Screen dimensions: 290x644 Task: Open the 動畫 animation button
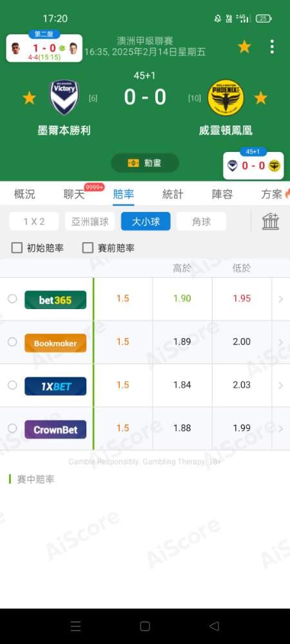(x=145, y=163)
